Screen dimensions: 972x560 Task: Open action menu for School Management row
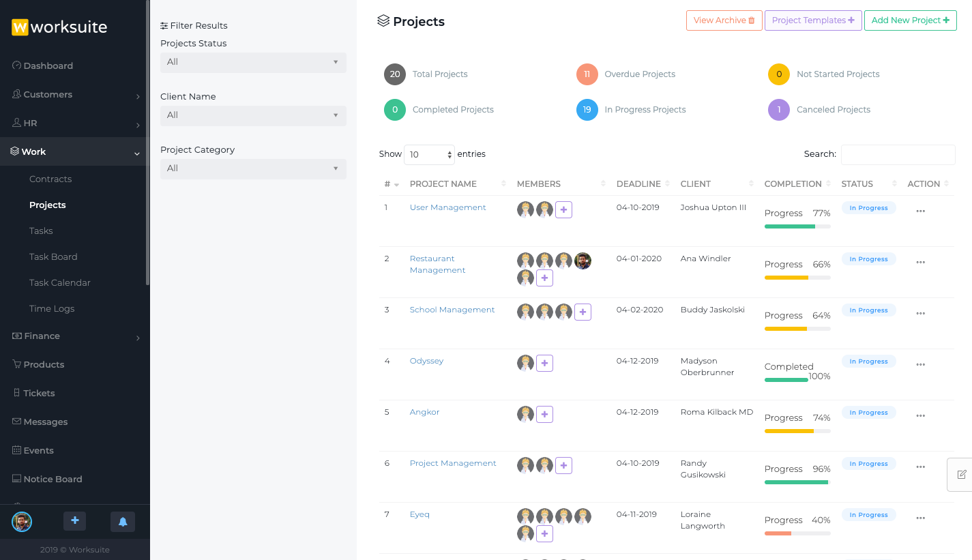tap(920, 314)
